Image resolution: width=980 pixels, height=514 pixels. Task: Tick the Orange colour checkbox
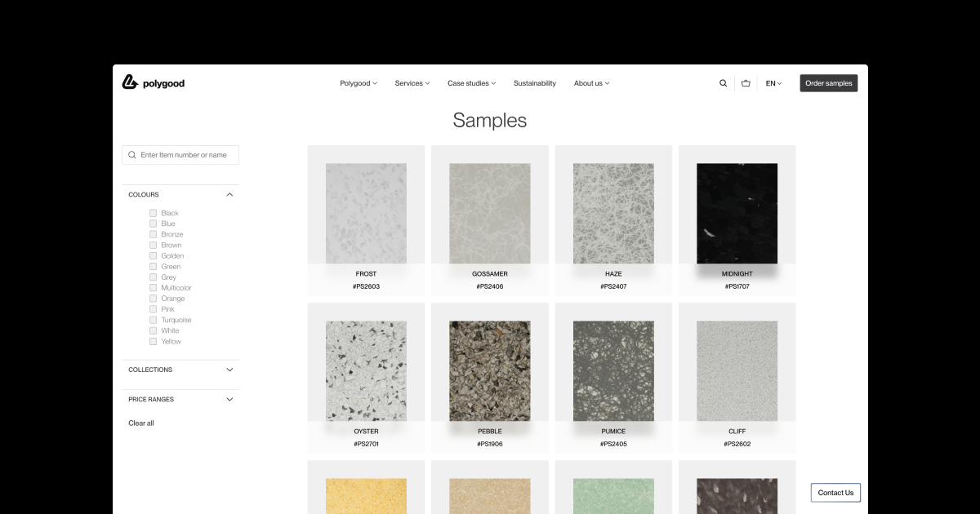(153, 299)
